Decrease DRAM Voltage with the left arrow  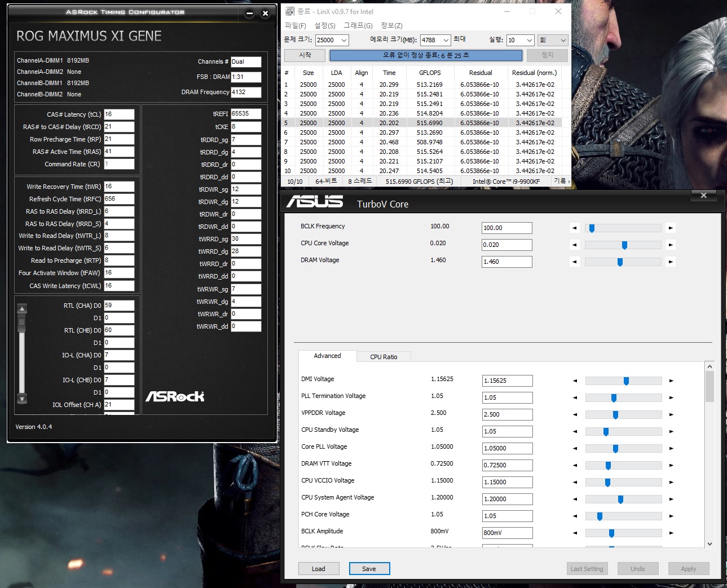pyautogui.click(x=575, y=262)
